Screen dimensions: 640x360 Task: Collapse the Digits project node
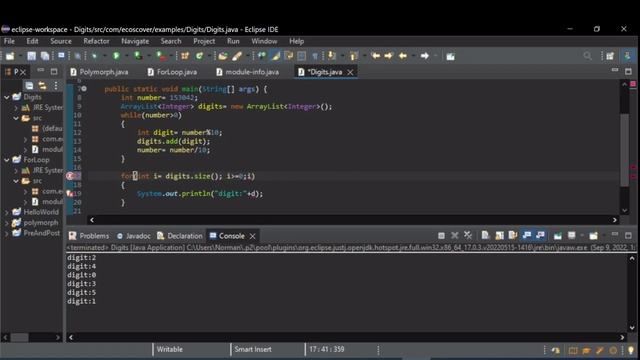[7, 97]
